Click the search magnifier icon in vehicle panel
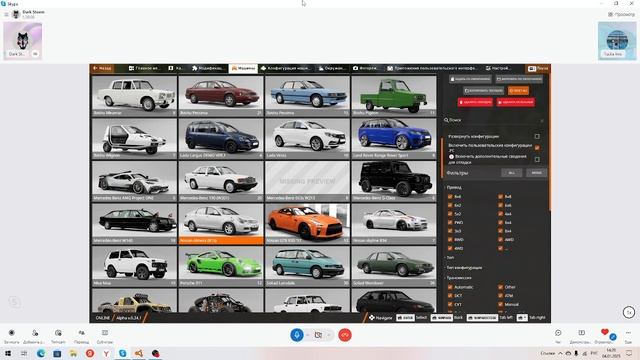Image resolution: width=640 pixels, height=360 pixels. (x=446, y=120)
